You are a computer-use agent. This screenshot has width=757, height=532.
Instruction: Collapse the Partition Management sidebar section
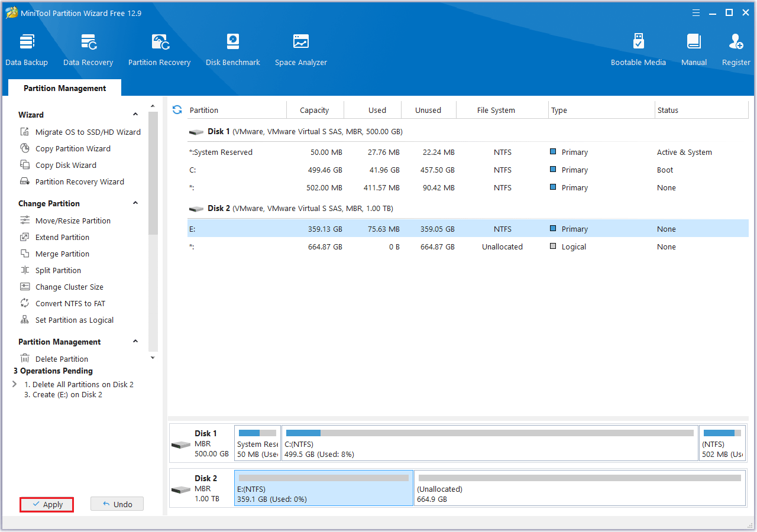tap(135, 342)
